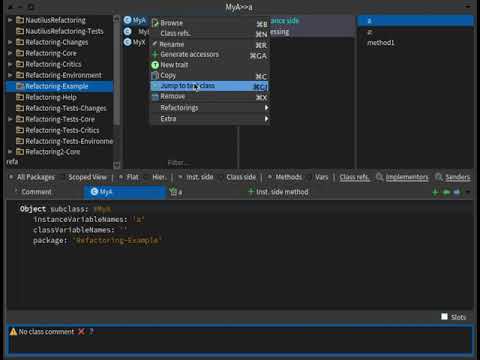This screenshot has height=360, width=480.
Task: Click the green plus beside Generate accessors
Action: [x=155, y=54]
